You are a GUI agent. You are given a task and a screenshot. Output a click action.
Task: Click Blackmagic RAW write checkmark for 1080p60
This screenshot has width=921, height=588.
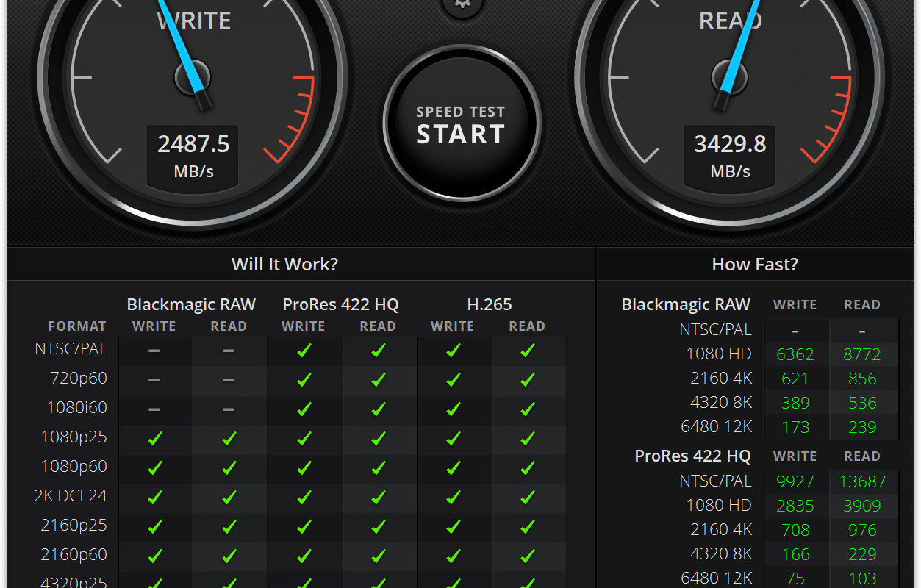(154, 468)
